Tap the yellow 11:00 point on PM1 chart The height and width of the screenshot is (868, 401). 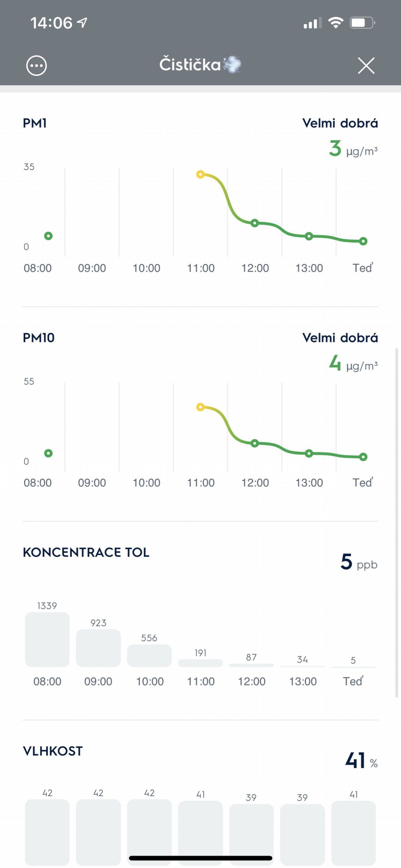pos(200,174)
